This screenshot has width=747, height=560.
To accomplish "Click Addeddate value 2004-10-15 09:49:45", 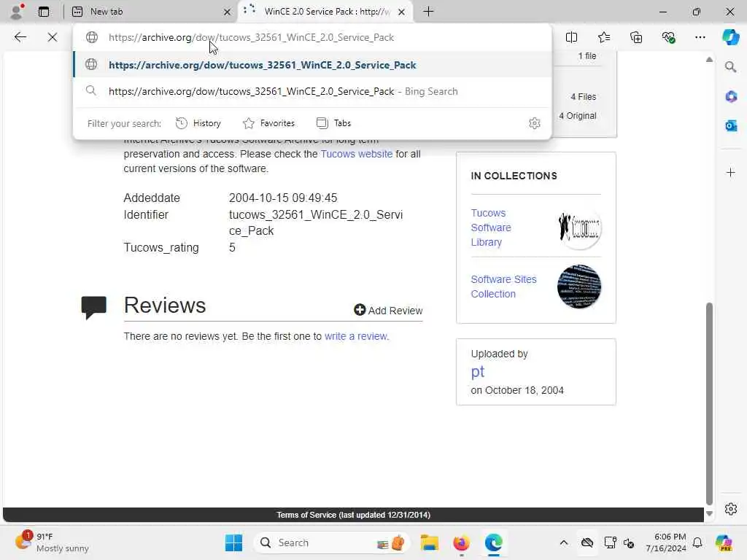I will pyautogui.click(x=283, y=198).
